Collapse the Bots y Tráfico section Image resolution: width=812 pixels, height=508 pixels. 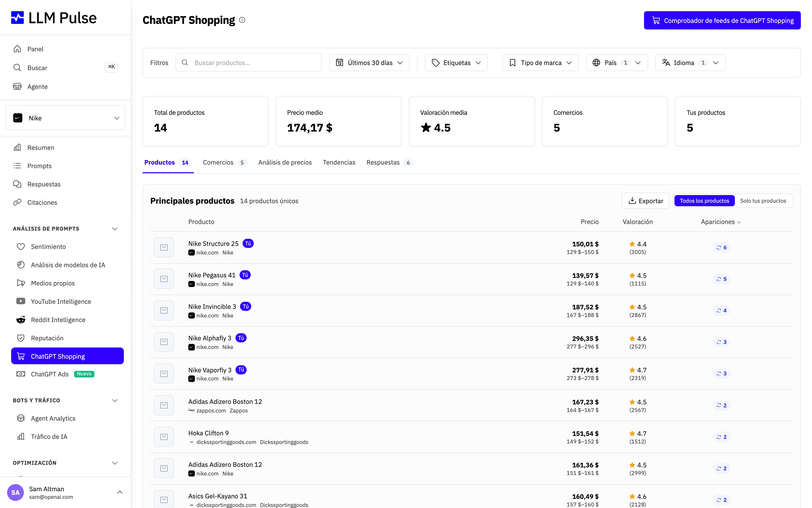(x=115, y=401)
